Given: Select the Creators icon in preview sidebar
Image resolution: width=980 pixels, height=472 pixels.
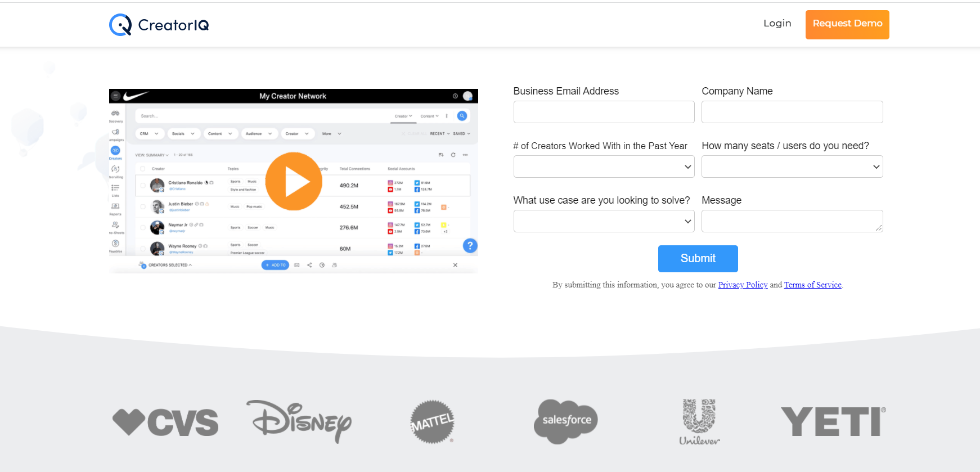Looking at the screenshot, I should coord(115,151).
